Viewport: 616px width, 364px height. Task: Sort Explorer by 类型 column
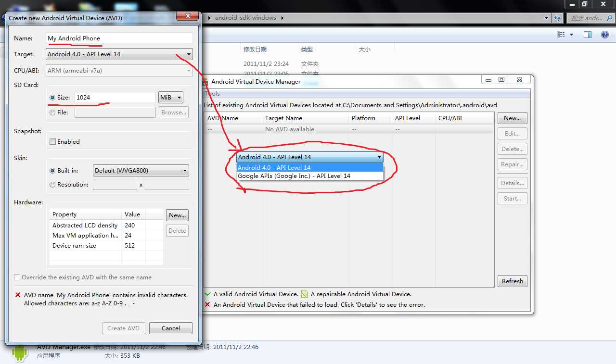pyautogui.click(x=327, y=49)
